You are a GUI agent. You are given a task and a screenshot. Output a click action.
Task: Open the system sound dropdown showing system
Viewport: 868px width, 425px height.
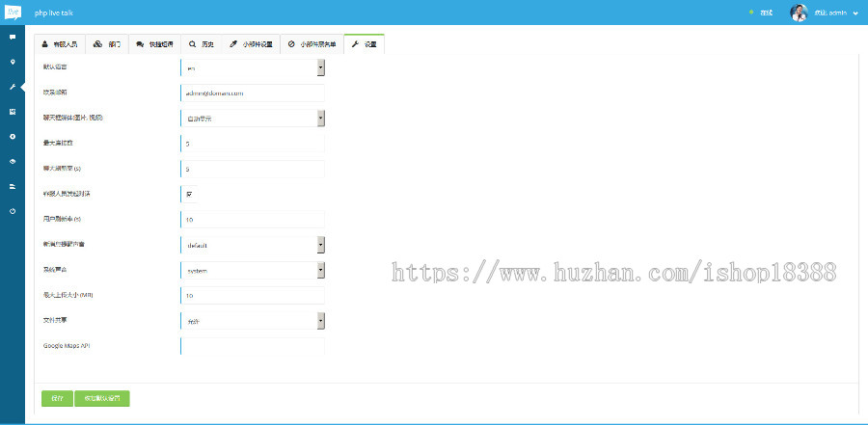[253, 270]
